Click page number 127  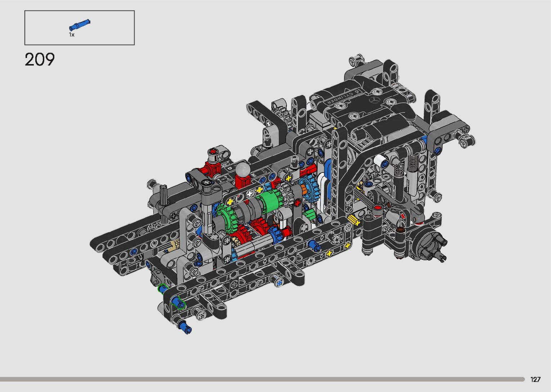(535, 379)
